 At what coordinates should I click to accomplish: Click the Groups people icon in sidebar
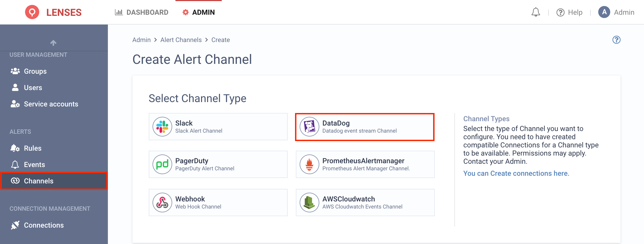tap(15, 71)
